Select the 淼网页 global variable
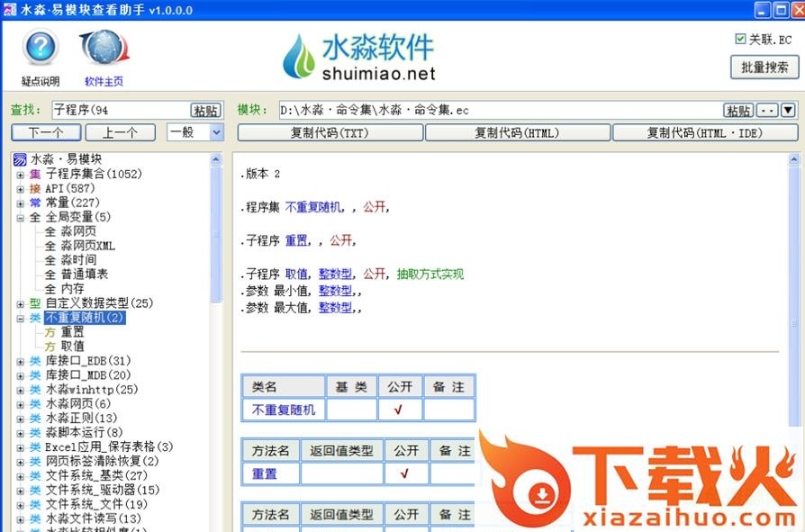The image size is (805, 532). tap(78, 231)
